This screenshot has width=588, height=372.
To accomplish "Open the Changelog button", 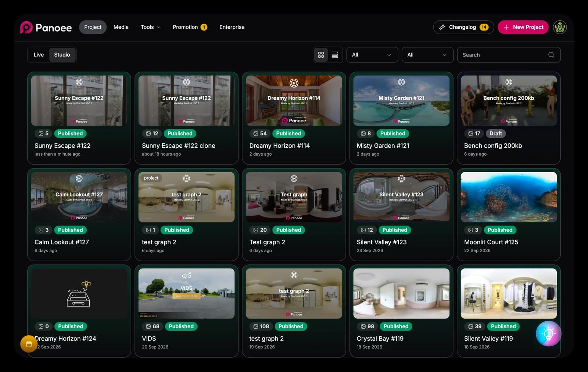I will [463, 27].
